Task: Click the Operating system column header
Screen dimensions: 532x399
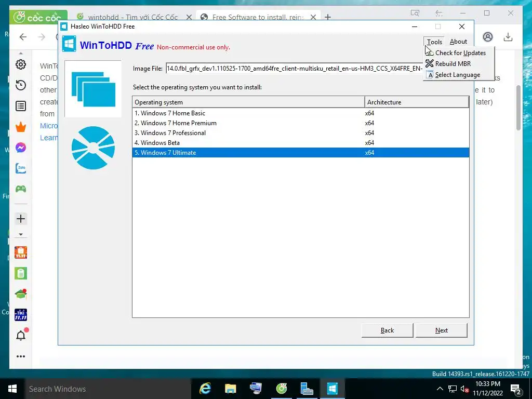Action: [x=248, y=102]
